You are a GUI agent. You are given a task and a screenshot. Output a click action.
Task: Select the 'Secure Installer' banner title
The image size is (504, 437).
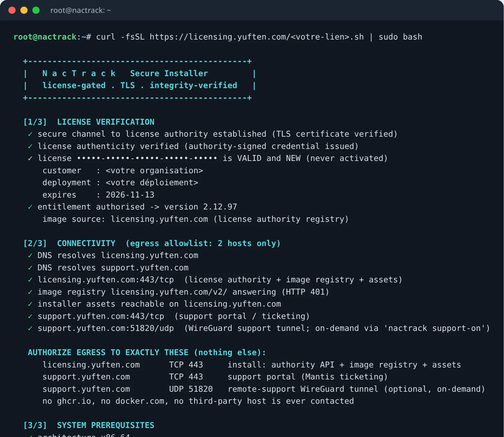(169, 73)
